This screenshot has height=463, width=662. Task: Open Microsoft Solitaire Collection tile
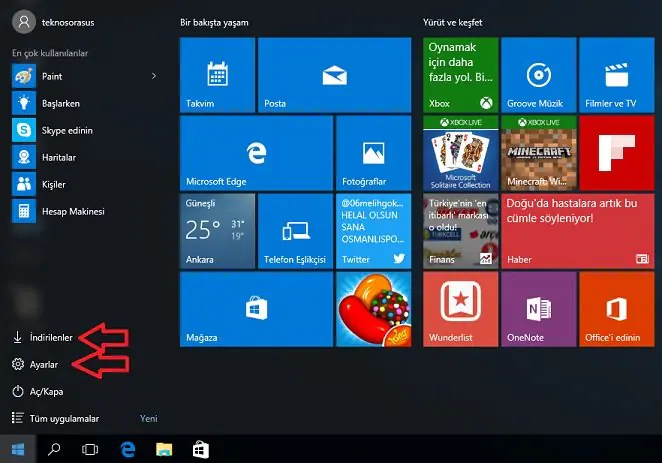(x=461, y=152)
